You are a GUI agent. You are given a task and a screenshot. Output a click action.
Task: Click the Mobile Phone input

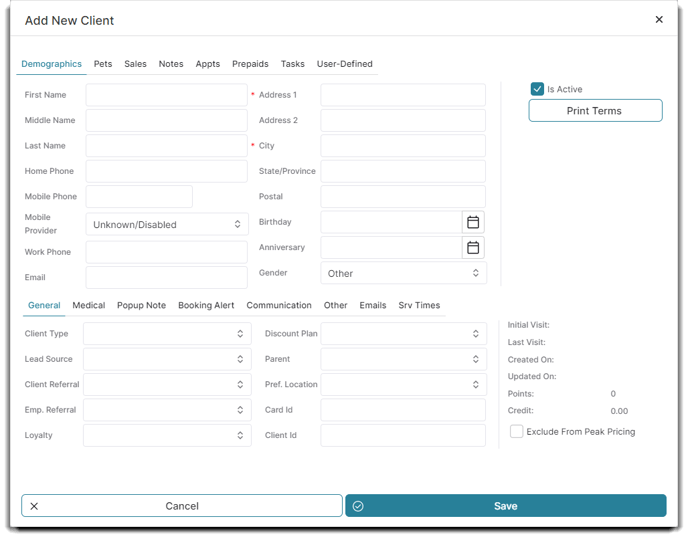click(x=139, y=197)
